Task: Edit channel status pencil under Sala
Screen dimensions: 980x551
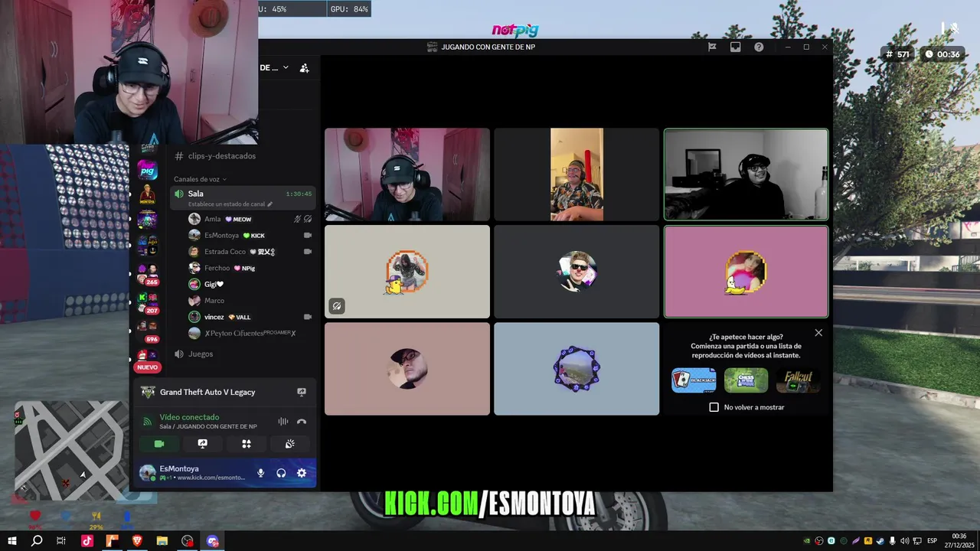Action: click(x=269, y=204)
